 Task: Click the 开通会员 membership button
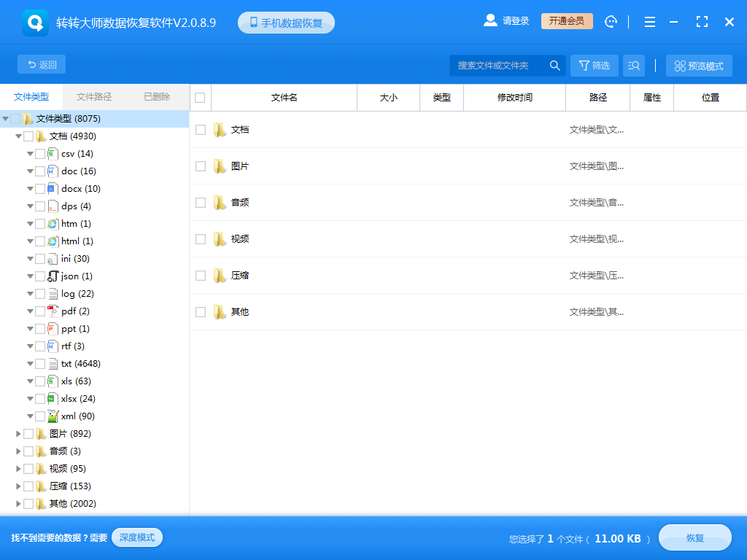click(x=567, y=21)
